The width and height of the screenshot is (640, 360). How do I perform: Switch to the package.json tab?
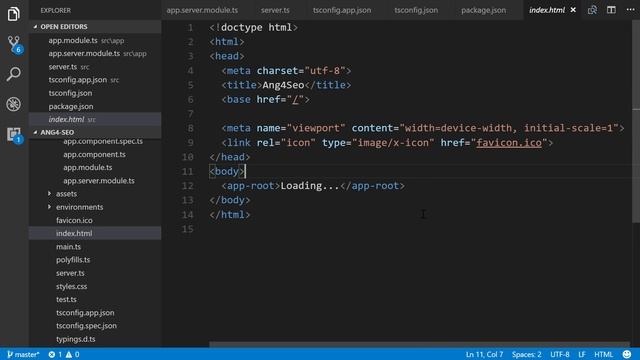(x=483, y=10)
